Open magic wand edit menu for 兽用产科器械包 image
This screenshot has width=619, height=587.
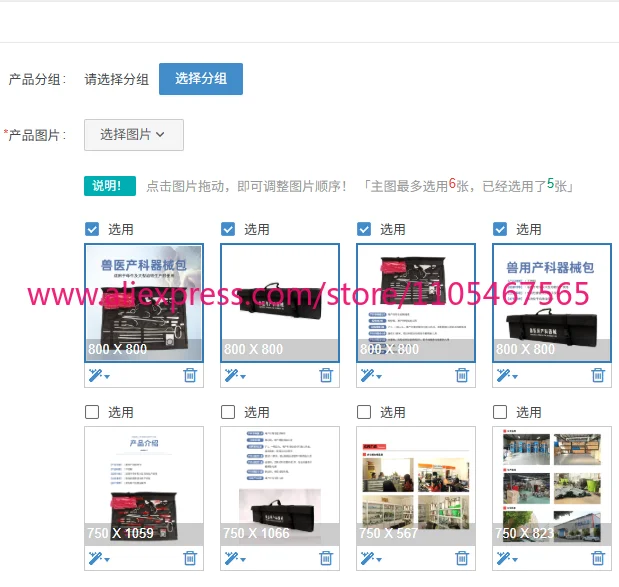pos(507,375)
